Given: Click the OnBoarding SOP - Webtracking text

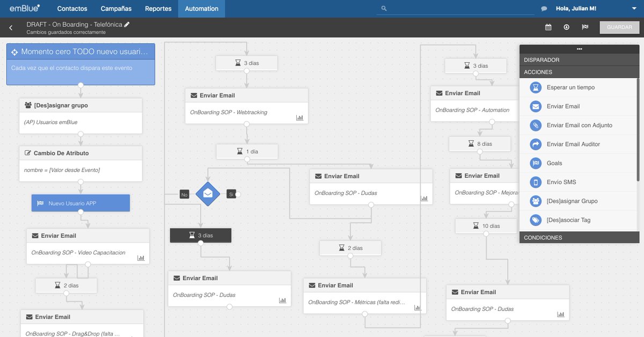Looking at the screenshot, I should click(x=229, y=112).
